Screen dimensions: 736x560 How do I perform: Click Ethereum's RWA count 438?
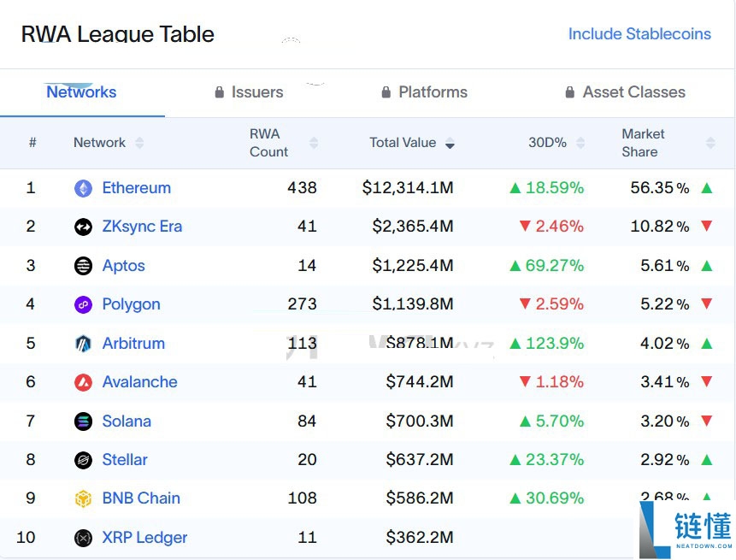click(303, 188)
